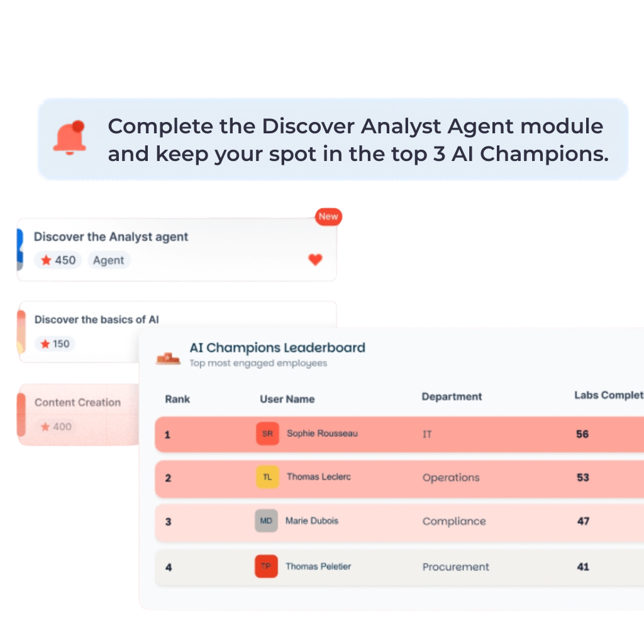Click the Labs Completed column header

(x=609, y=395)
